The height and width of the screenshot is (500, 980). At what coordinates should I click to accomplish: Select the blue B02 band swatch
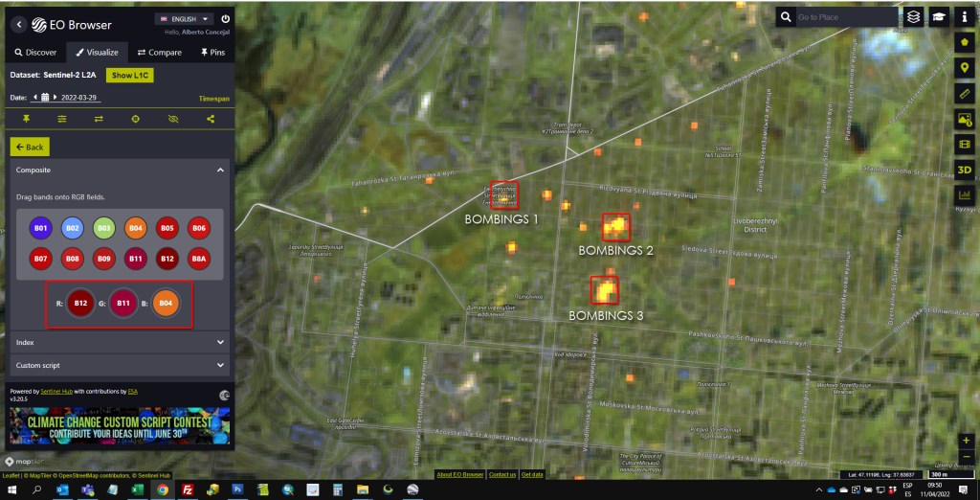(72, 228)
